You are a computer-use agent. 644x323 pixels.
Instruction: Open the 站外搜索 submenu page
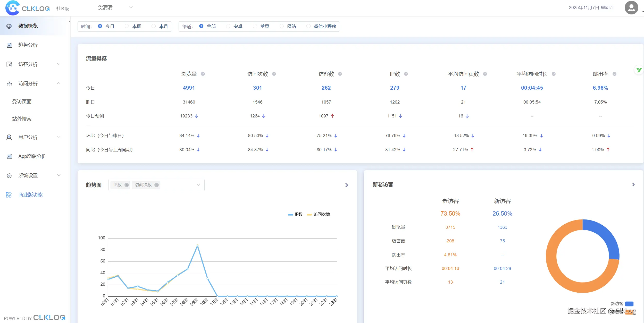[x=22, y=119]
